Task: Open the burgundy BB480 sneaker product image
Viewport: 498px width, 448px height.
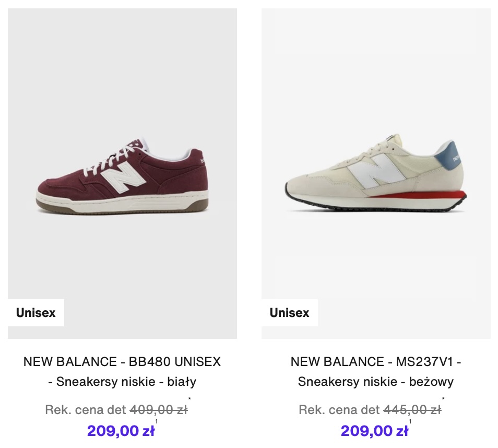Action: pos(122,172)
